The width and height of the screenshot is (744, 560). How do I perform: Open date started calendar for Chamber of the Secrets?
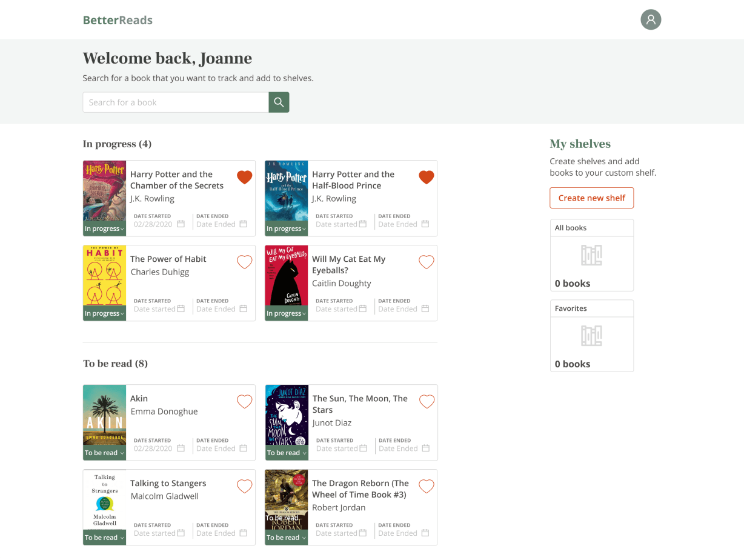click(181, 224)
